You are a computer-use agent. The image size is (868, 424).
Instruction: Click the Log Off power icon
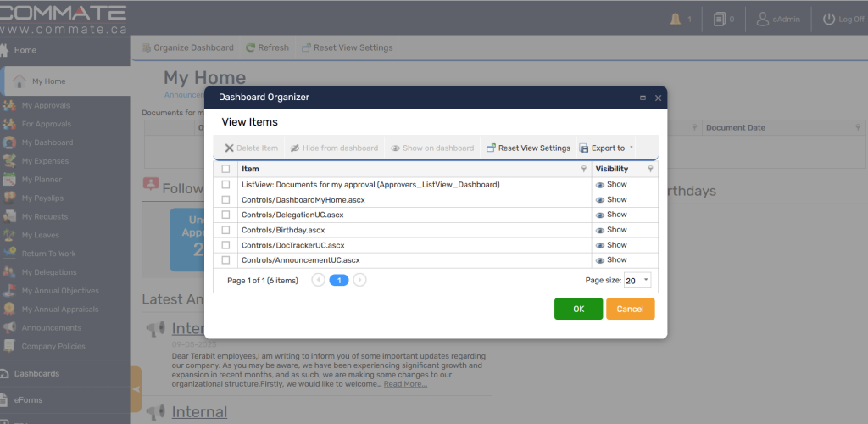828,19
